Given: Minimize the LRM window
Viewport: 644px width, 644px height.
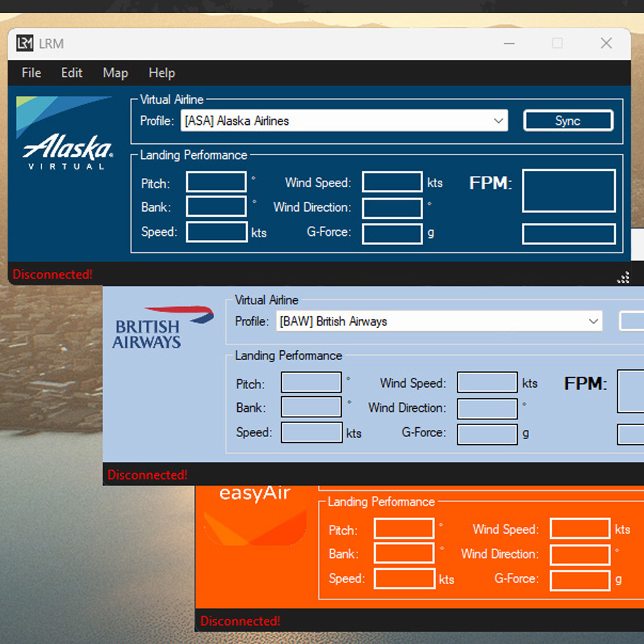Looking at the screenshot, I should click(x=509, y=43).
